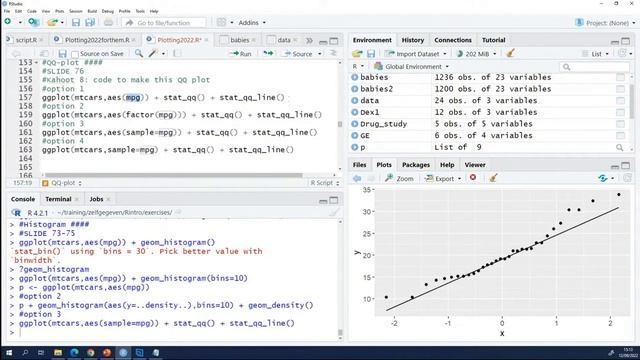Open Chrome from the taskbar
The width and height of the screenshot is (640, 360).
tap(91, 353)
